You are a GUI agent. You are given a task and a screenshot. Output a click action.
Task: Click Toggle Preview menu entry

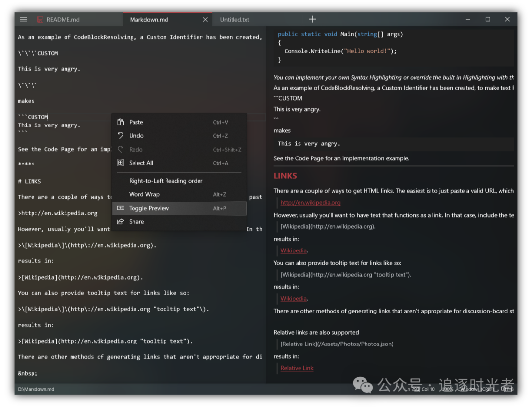[179, 208]
